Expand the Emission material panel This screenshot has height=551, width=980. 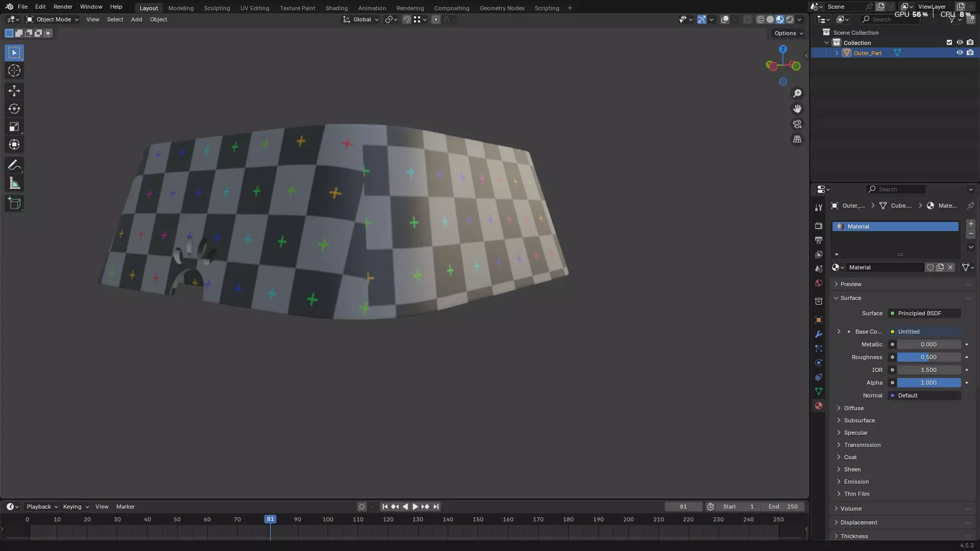pyautogui.click(x=856, y=482)
